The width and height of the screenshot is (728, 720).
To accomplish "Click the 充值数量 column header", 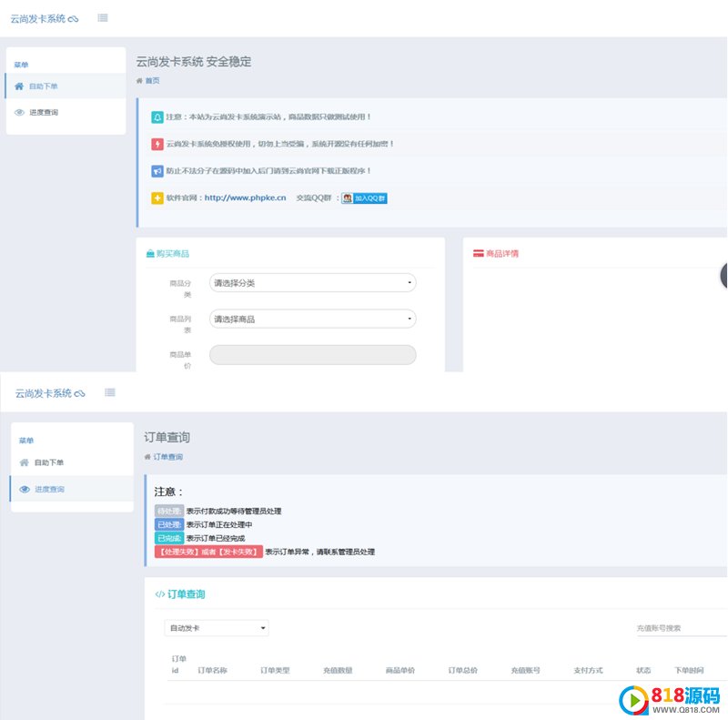I will (x=338, y=670).
